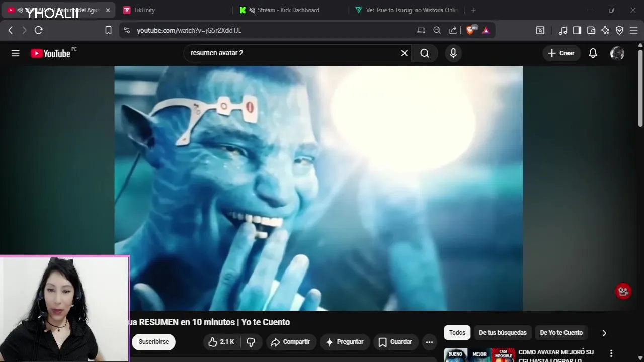644x362 pixels.
Task: Go forward with the browser forward arrow
Action: point(24,30)
